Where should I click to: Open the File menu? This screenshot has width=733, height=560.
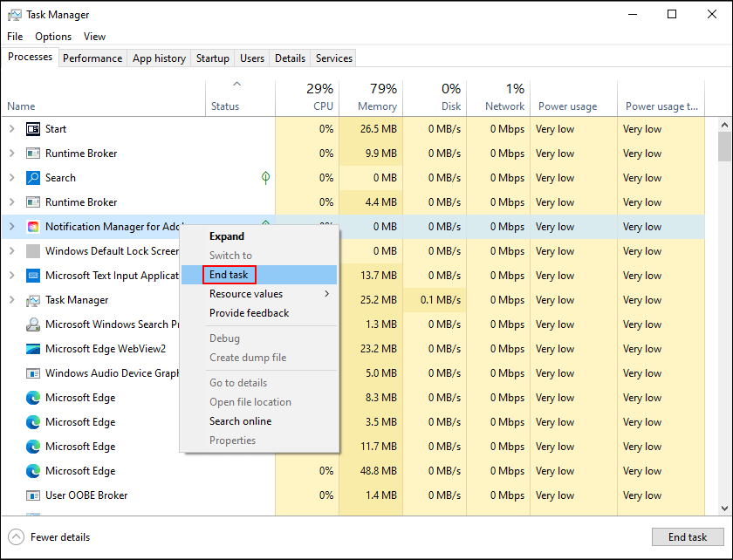tap(15, 37)
